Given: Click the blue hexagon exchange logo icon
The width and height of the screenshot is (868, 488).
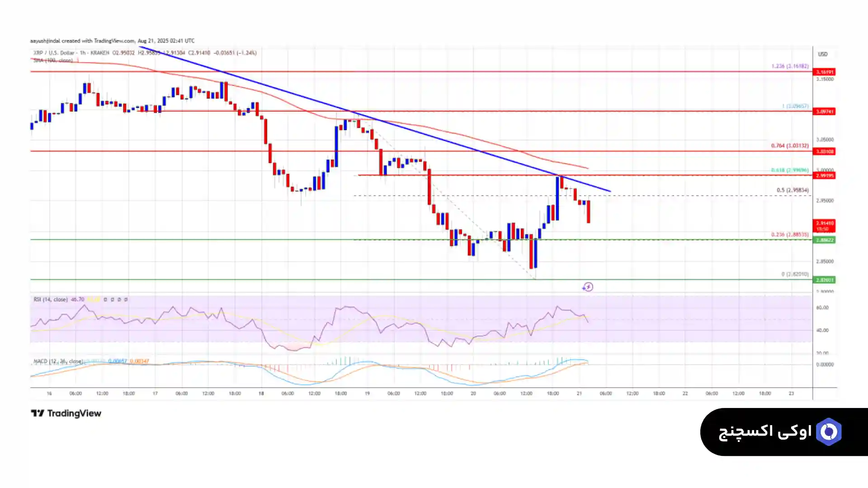Looking at the screenshot, I should (829, 432).
